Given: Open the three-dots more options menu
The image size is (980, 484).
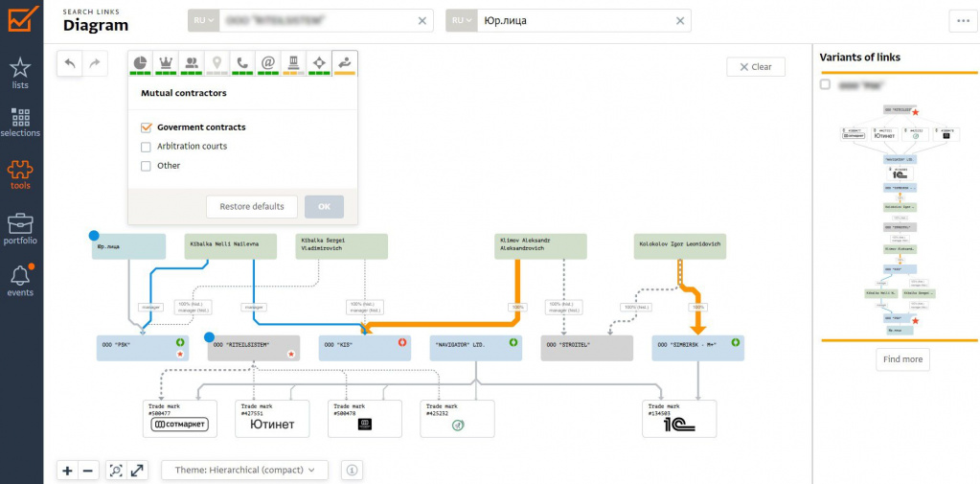Looking at the screenshot, I should coord(962,21).
